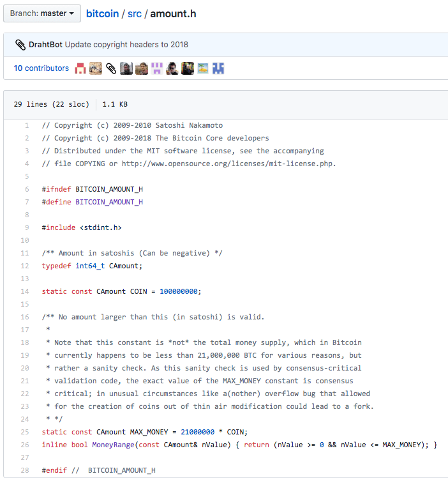Click the paperclip contributor avatar in list
Image resolution: width=448 pixels, height=483 pixels.
(111, 68)
